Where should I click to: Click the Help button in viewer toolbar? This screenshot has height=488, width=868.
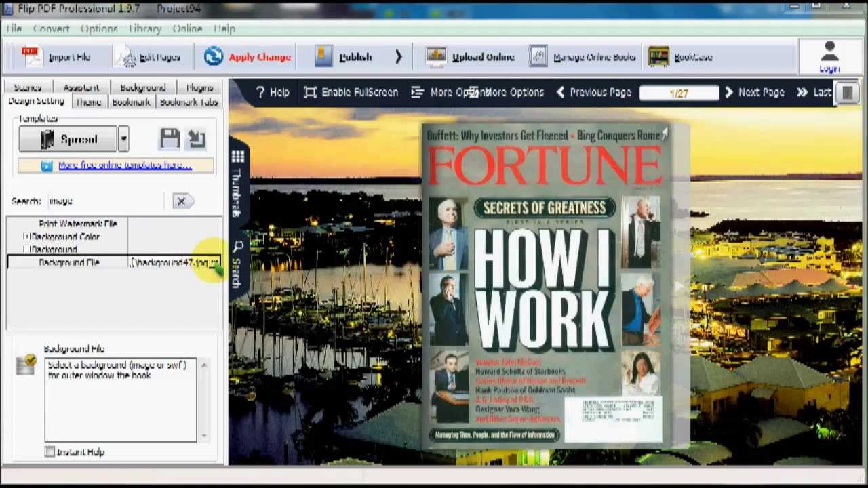pyautogui.click(x=272, y=92)
